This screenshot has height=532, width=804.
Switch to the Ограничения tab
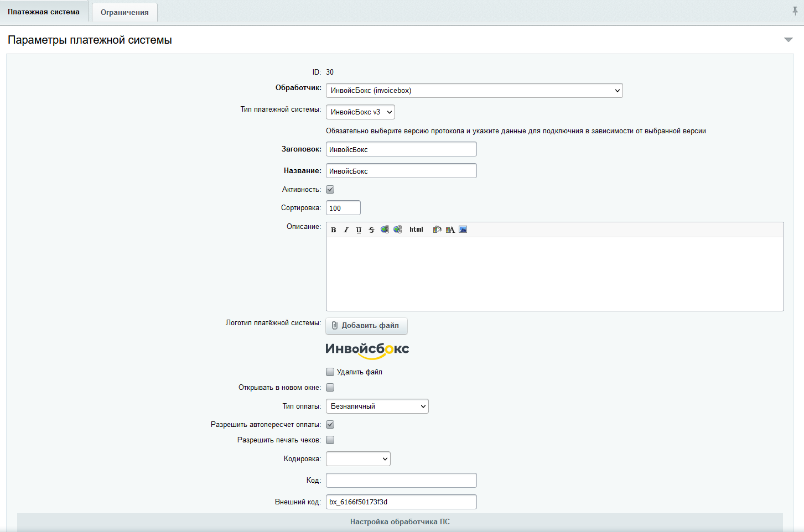pos(125,12)
